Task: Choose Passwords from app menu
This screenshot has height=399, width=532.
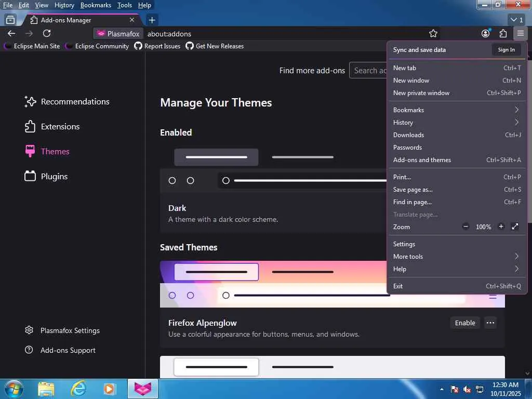Action: pos(456,148)
